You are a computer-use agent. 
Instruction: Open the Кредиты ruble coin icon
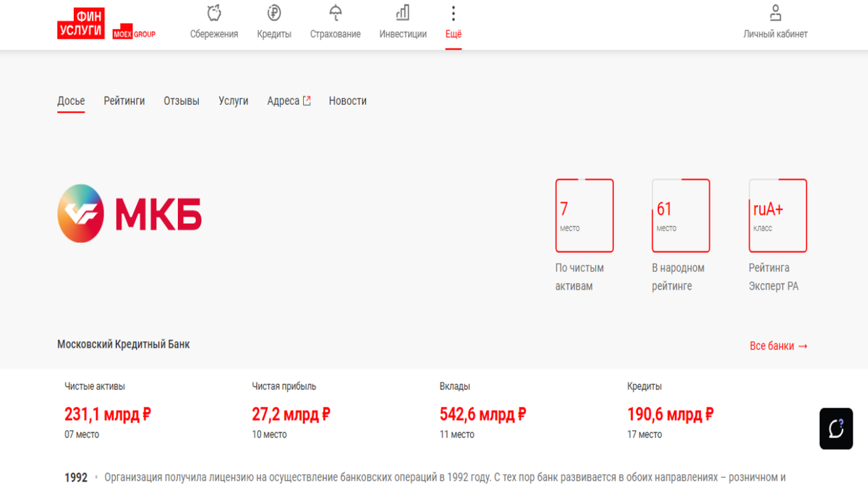coord(274,12)
